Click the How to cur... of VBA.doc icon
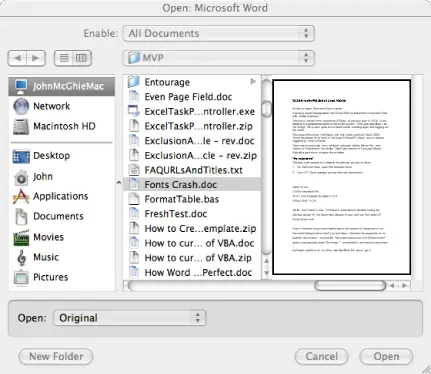This screenshot has height=374, width=431. [x=134, y=243]
